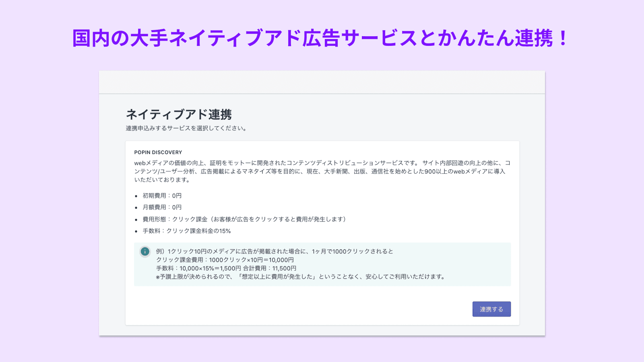Select the light-blue example cost panel
The image size is (644, 362).
point(322,264)
